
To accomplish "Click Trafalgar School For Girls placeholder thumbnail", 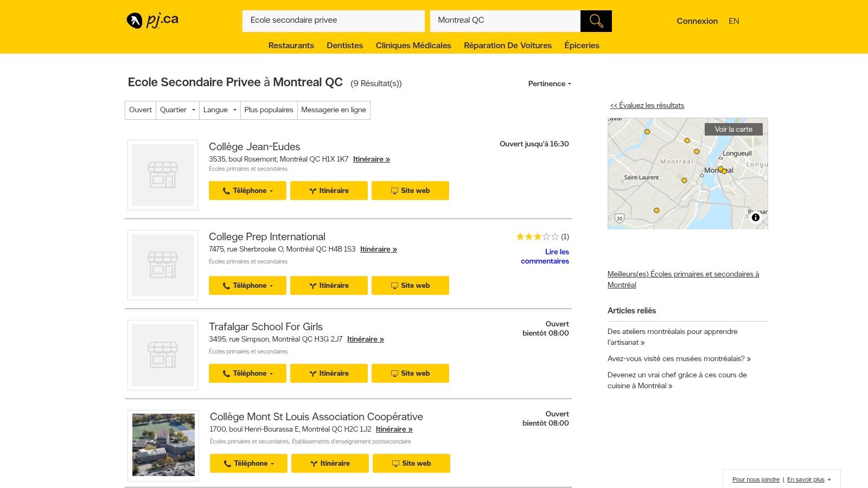I will [x=163, y=355].
